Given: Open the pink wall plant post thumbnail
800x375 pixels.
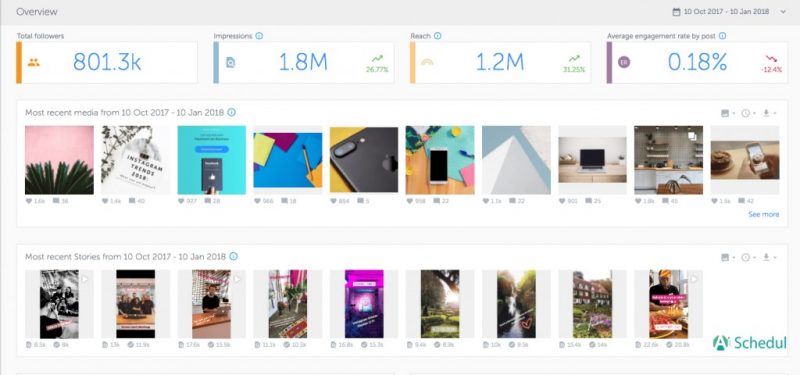Looking at the screenshot, I should coord(59,160).
